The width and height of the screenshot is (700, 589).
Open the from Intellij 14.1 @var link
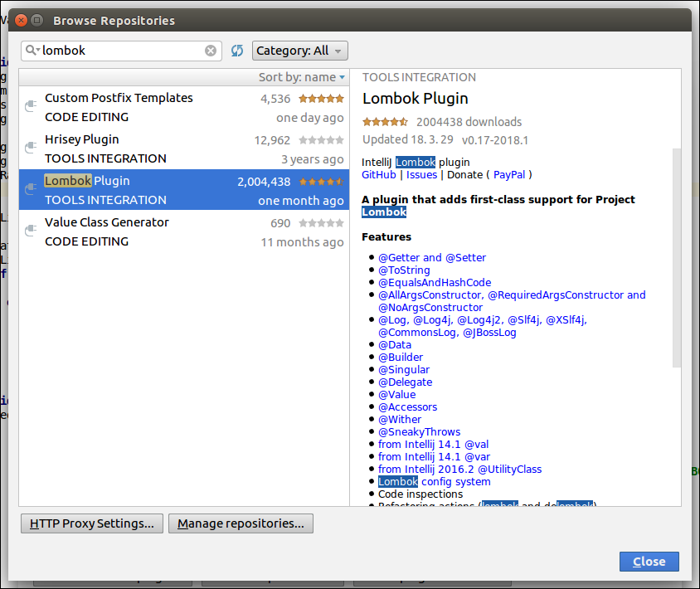[434, 457]
